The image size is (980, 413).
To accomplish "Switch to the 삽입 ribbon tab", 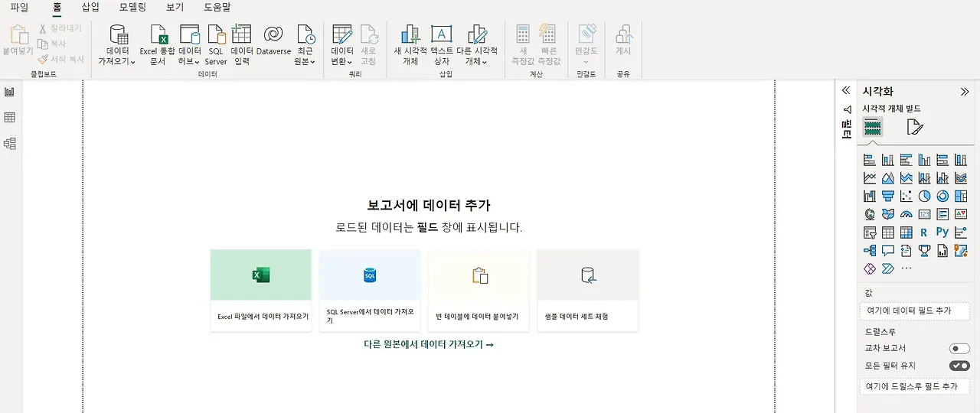I will [x=90, y=7].
